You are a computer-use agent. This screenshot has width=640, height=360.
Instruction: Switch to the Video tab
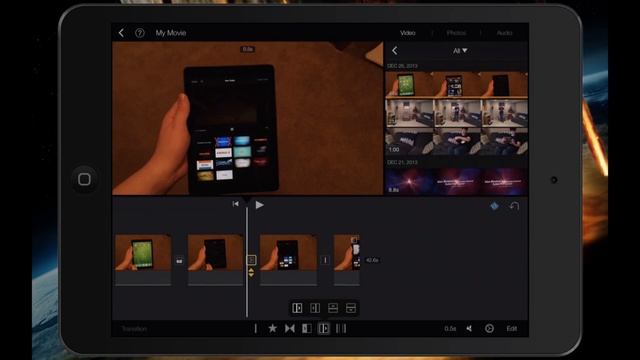point(407,33)
